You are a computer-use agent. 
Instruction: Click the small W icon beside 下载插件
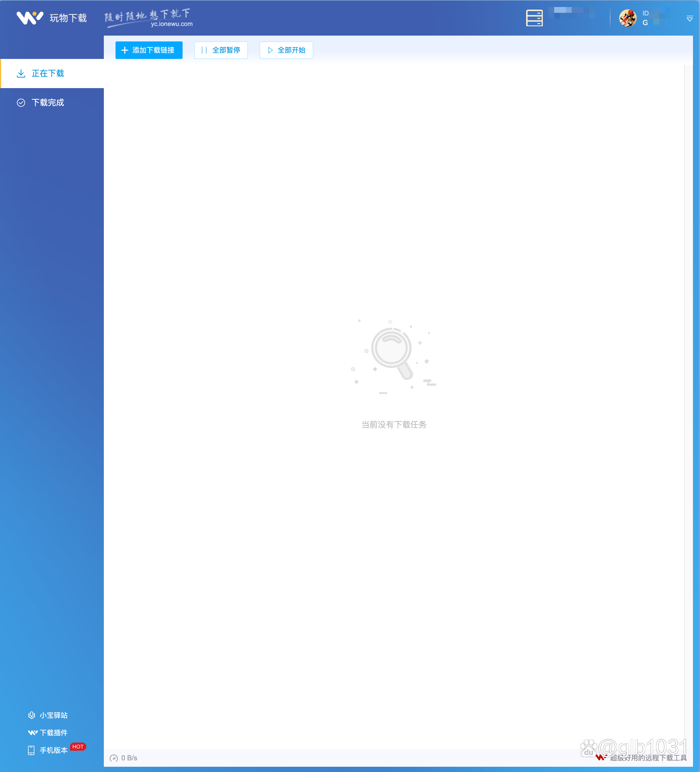(33, 733)
